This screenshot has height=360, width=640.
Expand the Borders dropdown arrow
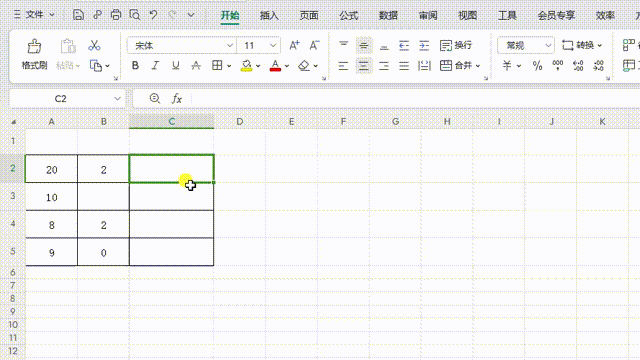229,66
